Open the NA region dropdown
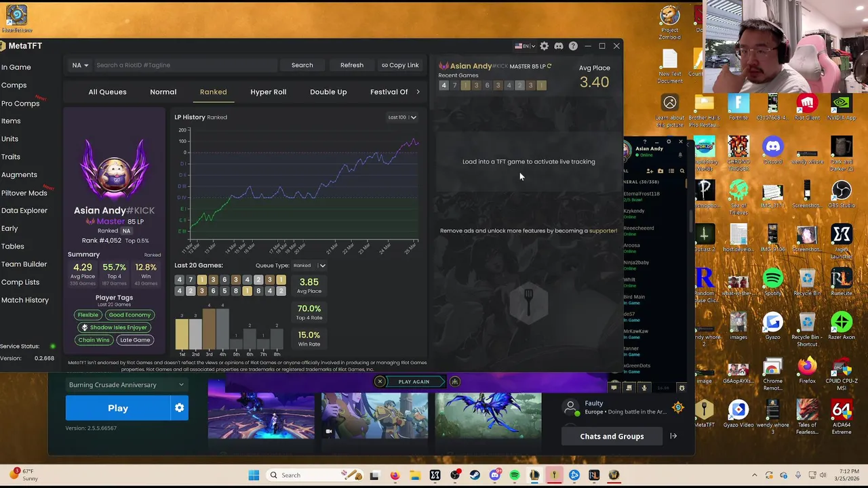Screen dimensions: 868x488 pos(80,65)
